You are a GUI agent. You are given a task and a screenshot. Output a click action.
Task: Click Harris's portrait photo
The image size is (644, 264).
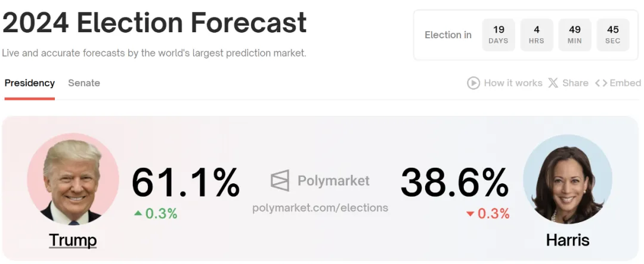coord(568,179)
